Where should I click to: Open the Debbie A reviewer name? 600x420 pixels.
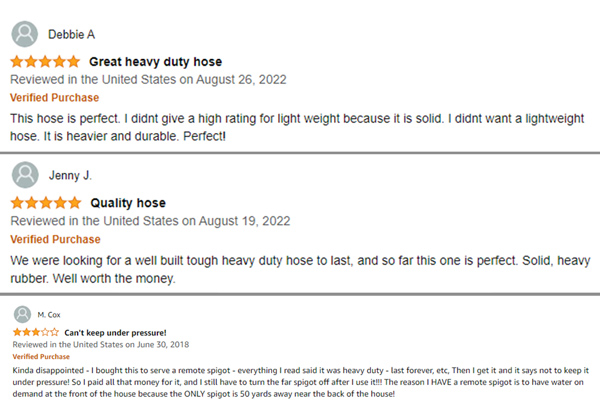pos(72,34)
